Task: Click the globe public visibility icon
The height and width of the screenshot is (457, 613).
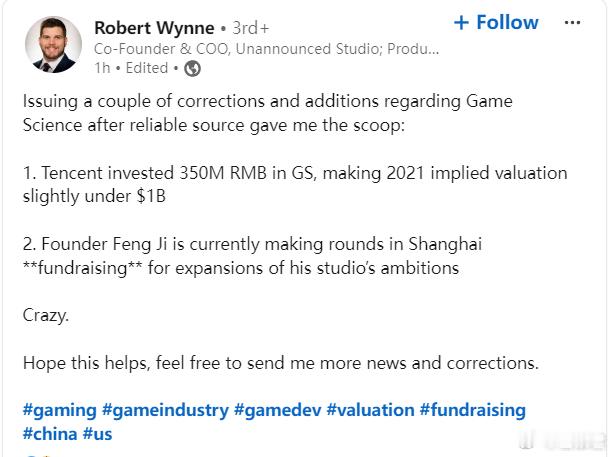Action: tap(192, 68)
